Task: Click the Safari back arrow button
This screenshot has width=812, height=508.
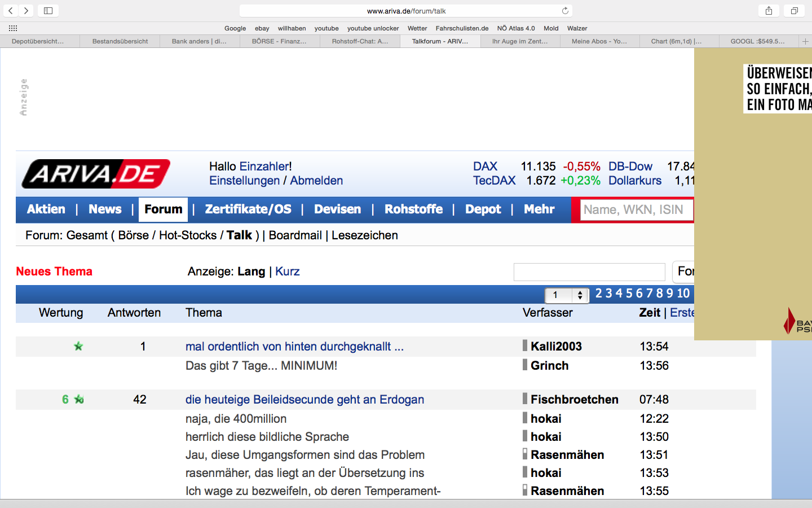Action: tap(11, 11)
